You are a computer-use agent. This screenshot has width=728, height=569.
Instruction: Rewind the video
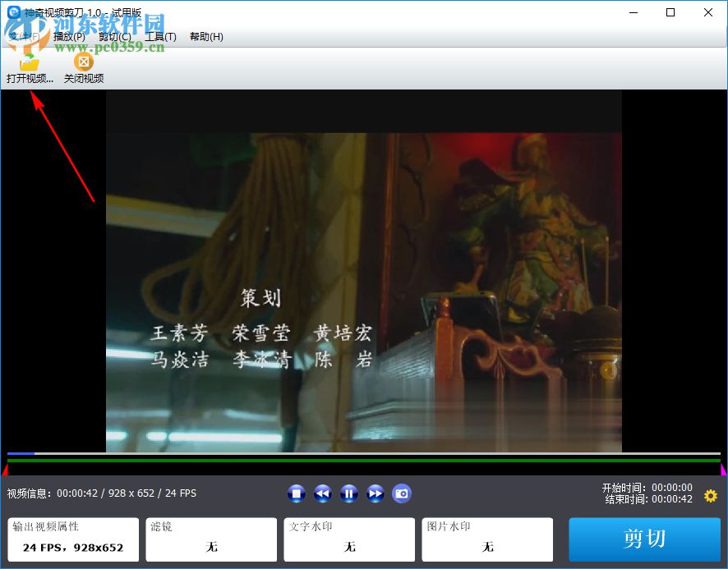coord(323,493)
